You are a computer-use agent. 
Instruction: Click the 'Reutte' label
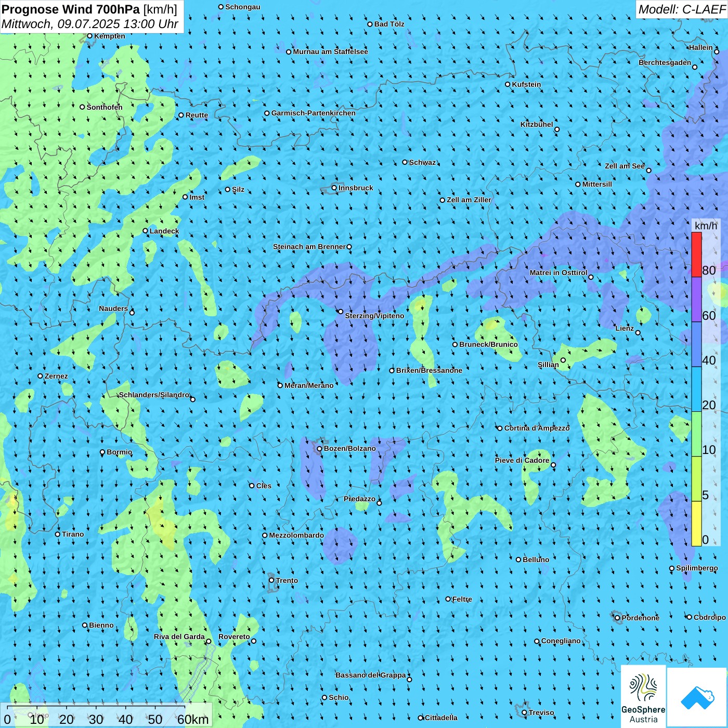(x=197, y=115)
